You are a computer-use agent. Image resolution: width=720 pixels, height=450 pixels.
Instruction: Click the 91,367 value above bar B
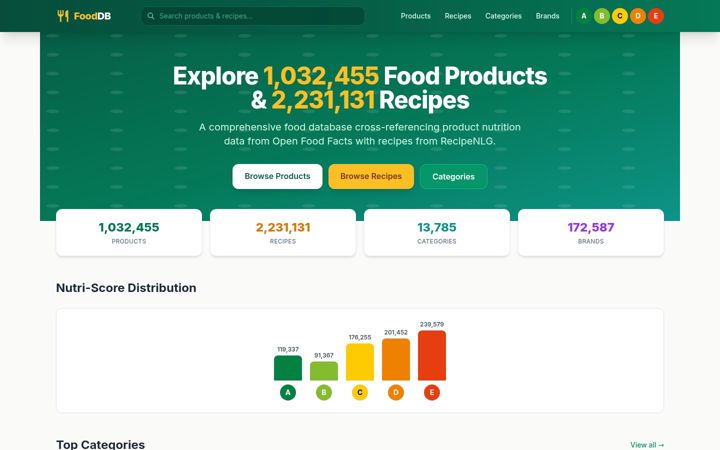pos(324,355)
